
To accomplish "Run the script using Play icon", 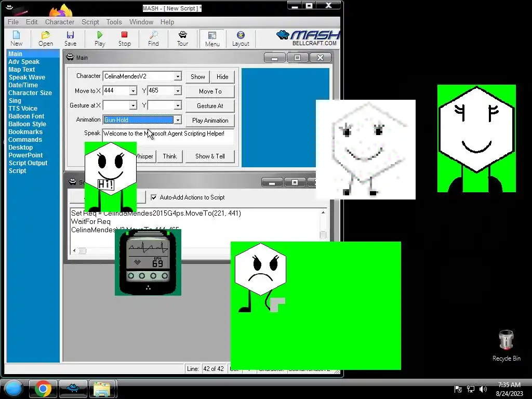I will point(100,38).
